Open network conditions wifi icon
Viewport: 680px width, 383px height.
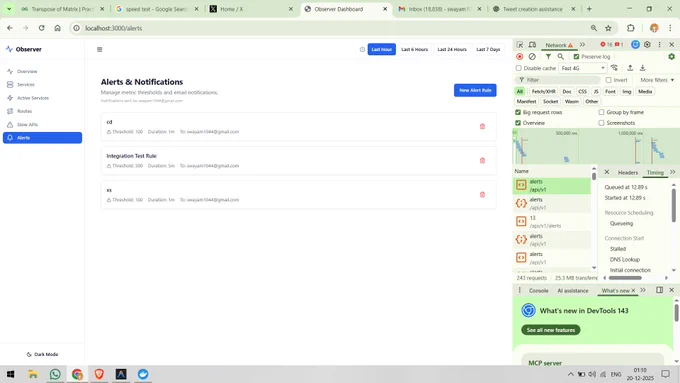[x=614, y=68]
